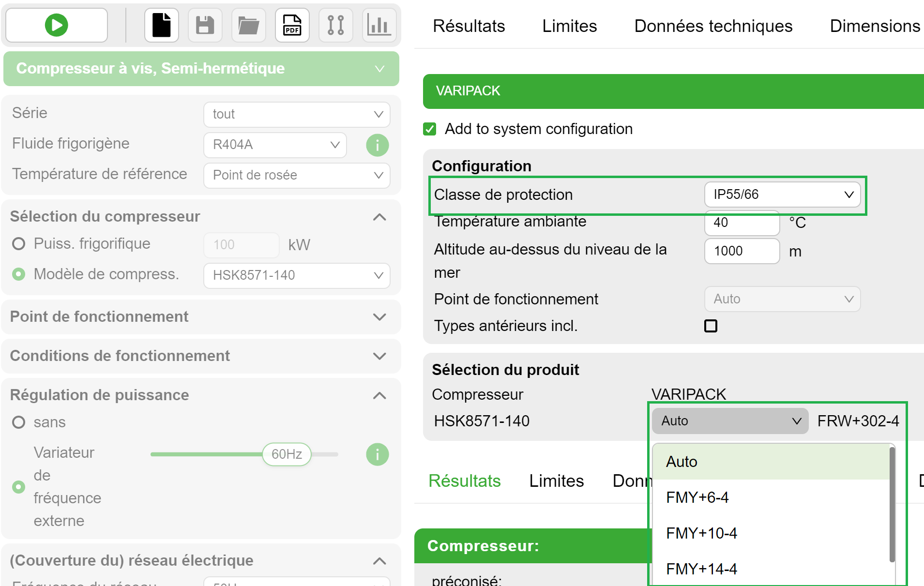Select the sans radio button under Régulation de puissance

coord(18,422)
